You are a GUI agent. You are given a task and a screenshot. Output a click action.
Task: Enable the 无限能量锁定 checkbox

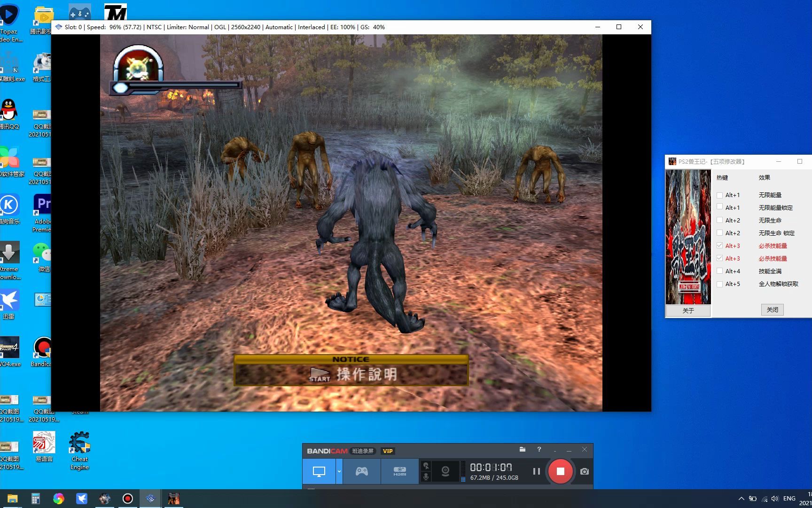[x=719, y=207]
